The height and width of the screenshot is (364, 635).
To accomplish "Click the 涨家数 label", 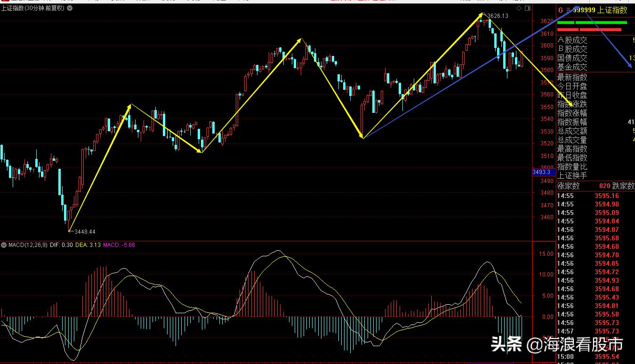I will (569, 186).
